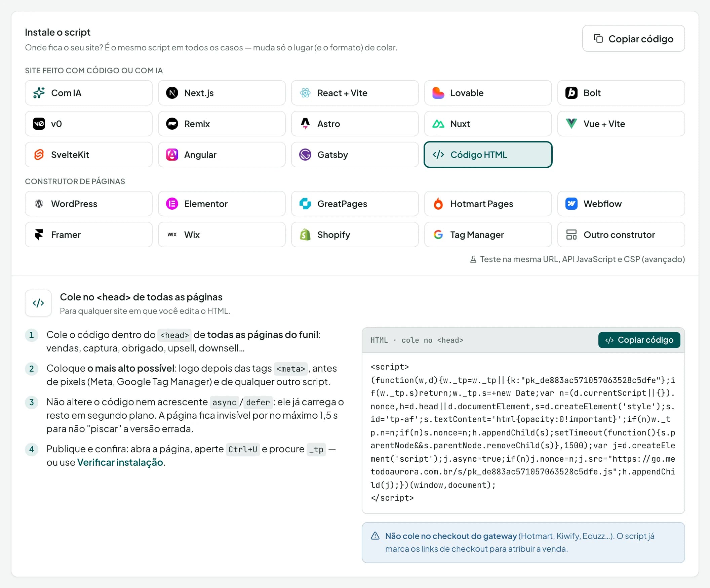Choose the Wix logo icon

point(172,235)
